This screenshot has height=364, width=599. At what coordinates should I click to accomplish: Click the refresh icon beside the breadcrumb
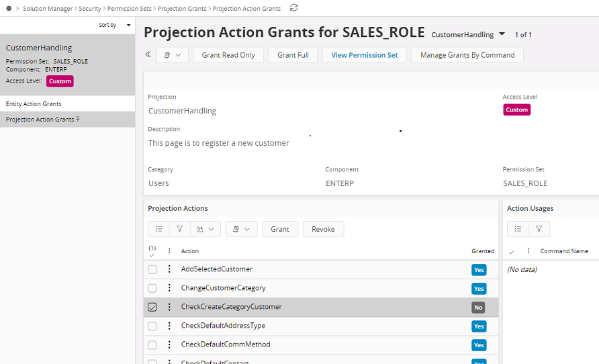click(293, 8)
